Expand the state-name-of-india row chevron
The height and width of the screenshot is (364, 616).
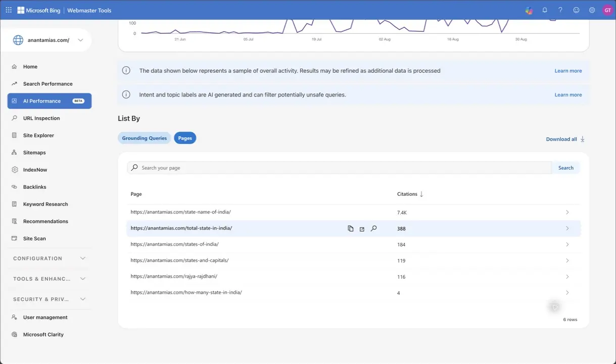click(567, 213)
